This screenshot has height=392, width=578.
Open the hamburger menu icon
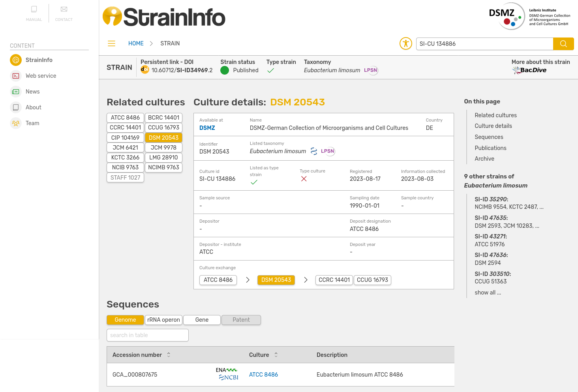(111, 43)
